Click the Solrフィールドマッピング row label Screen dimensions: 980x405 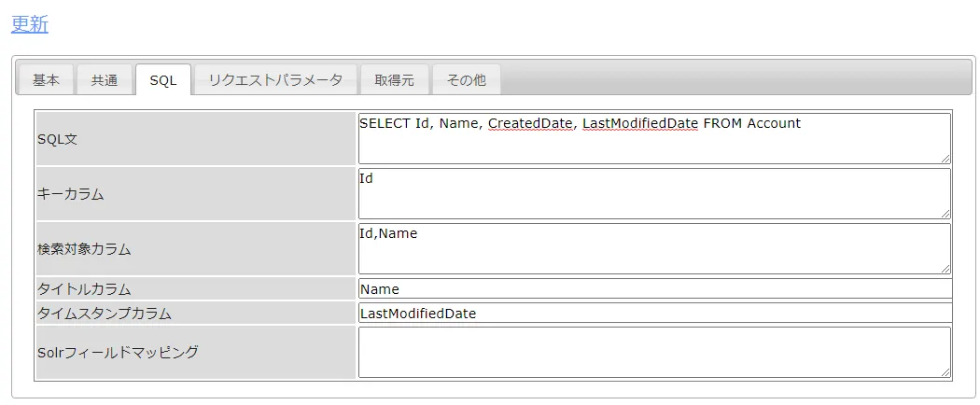tap(118, 352)
